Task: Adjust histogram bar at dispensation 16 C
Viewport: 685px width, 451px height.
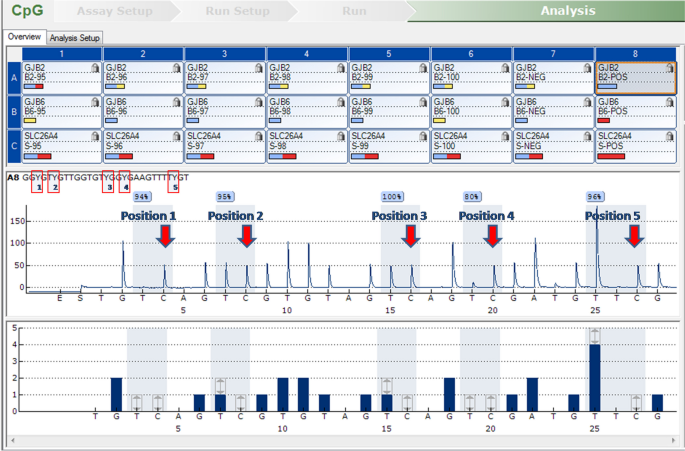Action: point(407,402)
